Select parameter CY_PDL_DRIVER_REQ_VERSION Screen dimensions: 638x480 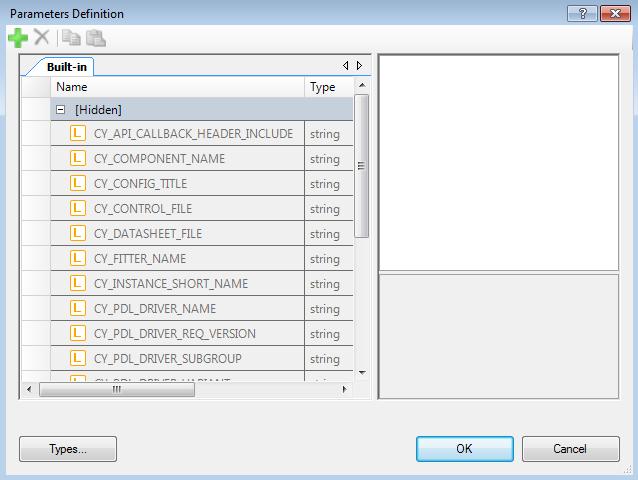[x=175, y=334]
